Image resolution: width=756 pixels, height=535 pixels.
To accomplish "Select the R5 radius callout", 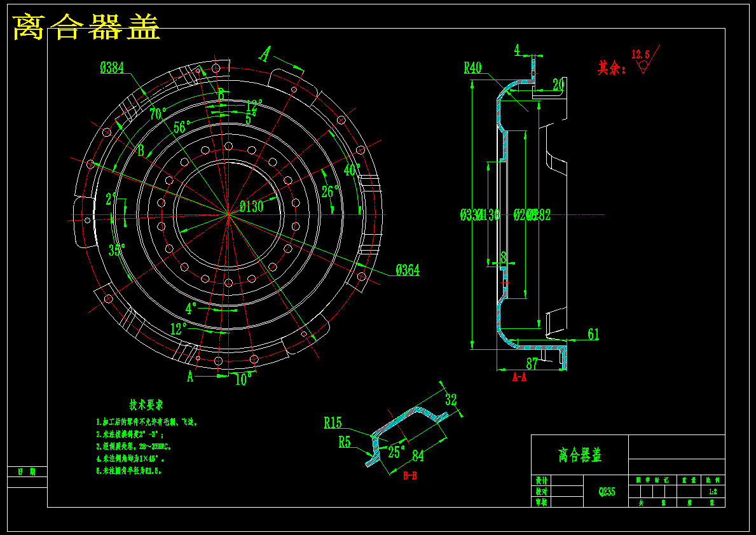I will pos(344,442).
